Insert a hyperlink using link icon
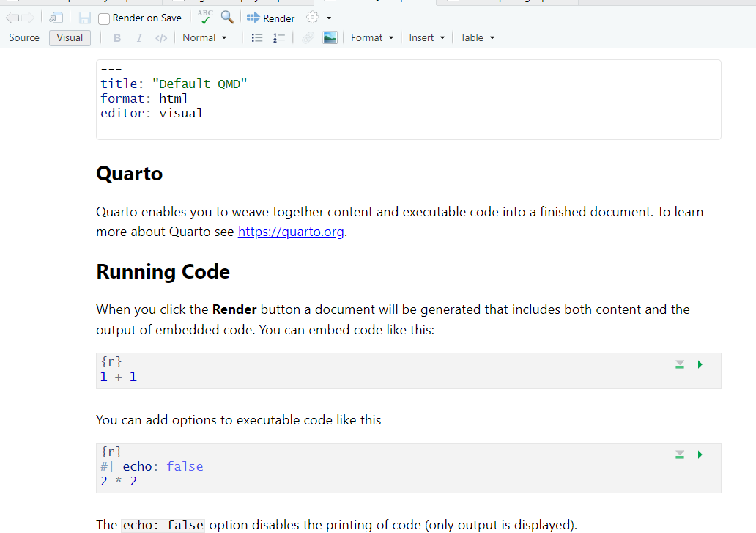 click(308, 37)
